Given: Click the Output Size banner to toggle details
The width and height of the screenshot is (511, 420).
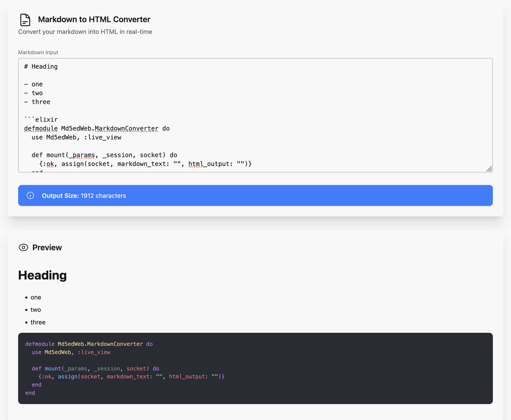Looking at the screenshot, I should (x=255, y=196).
